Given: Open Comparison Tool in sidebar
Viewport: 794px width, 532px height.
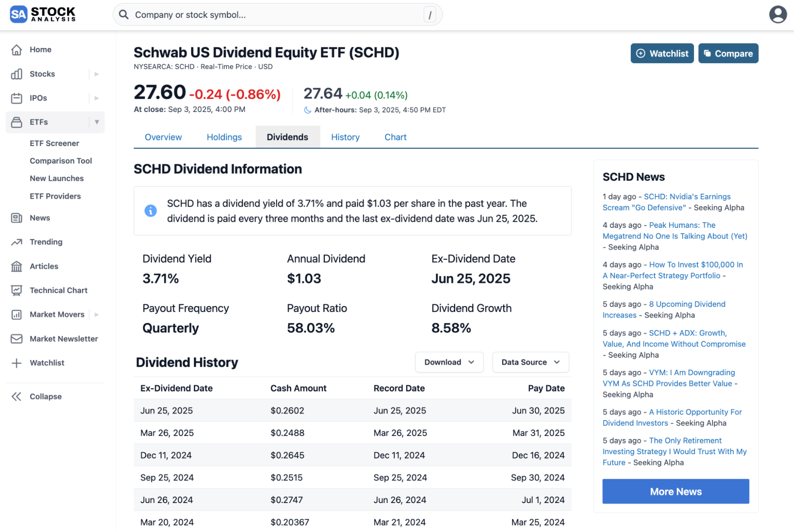Looking at the screenshot, I should [x=61, y=161].
